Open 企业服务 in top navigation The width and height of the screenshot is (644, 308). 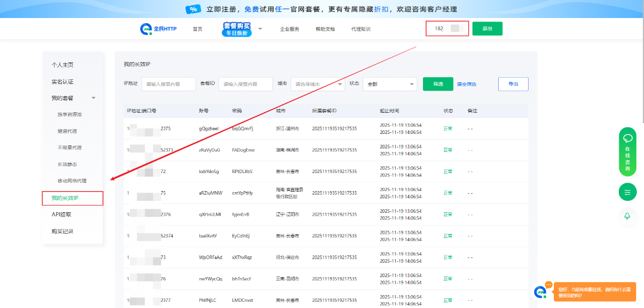point(290,29)
